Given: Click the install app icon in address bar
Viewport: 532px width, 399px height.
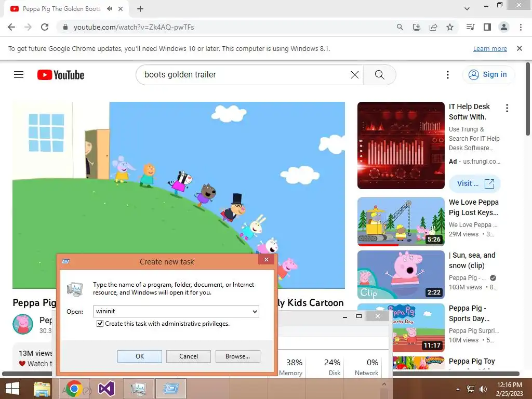Looking at the screenshot, I should pyautogui.click(x=417, y=27).
